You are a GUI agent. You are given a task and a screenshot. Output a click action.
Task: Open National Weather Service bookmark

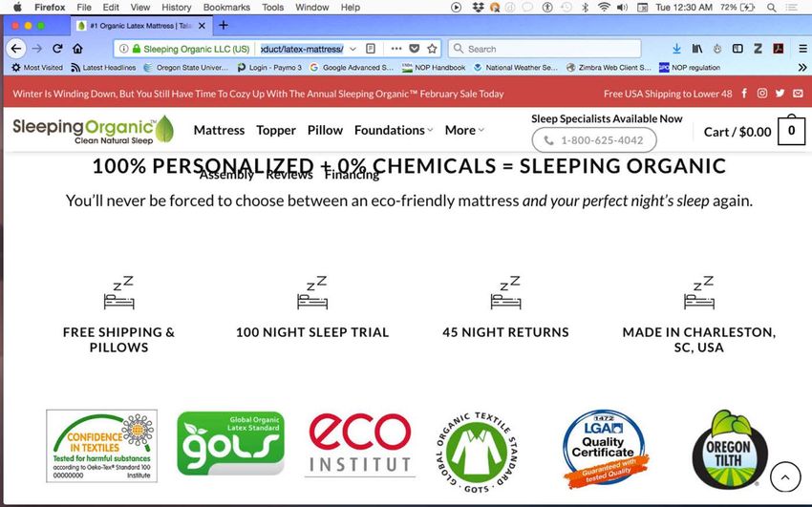pyautogui.click(x=516, y=67)
